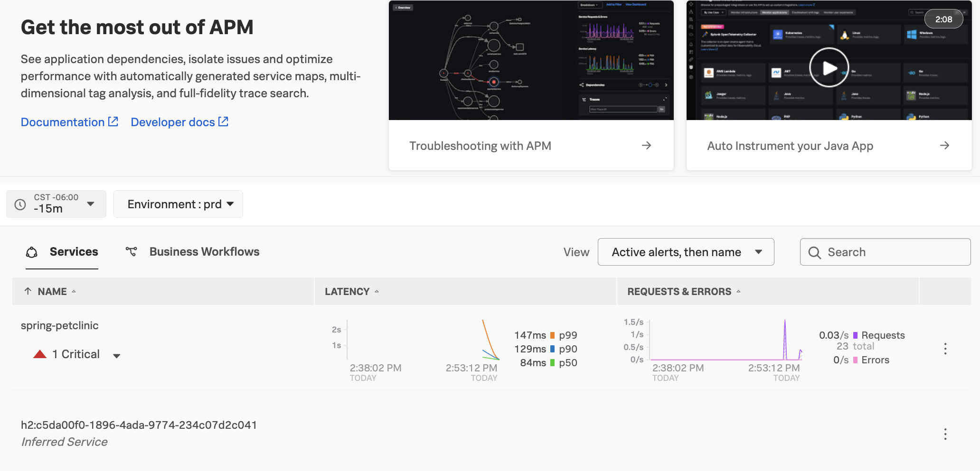Viewport: 980px width, 471px height.
Task: Click the external-link icon beside Developer docs
Action: 223,121
